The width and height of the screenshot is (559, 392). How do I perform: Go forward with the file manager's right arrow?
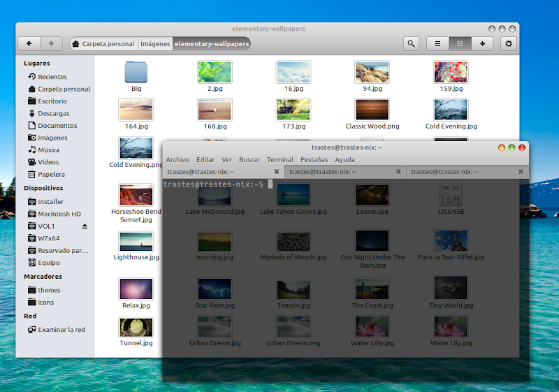coord(51,43)
